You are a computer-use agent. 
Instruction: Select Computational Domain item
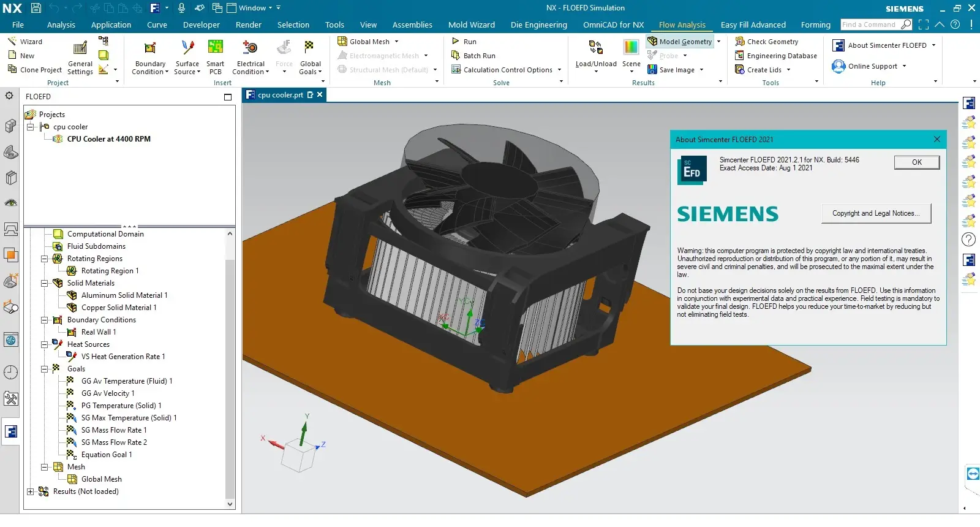click(105, 234)
